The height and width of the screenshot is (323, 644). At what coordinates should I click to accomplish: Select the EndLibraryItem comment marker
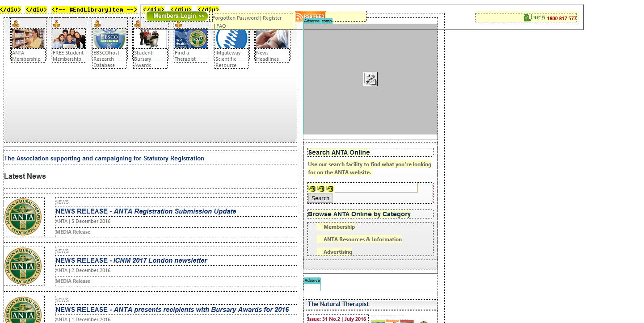[94, 9]
